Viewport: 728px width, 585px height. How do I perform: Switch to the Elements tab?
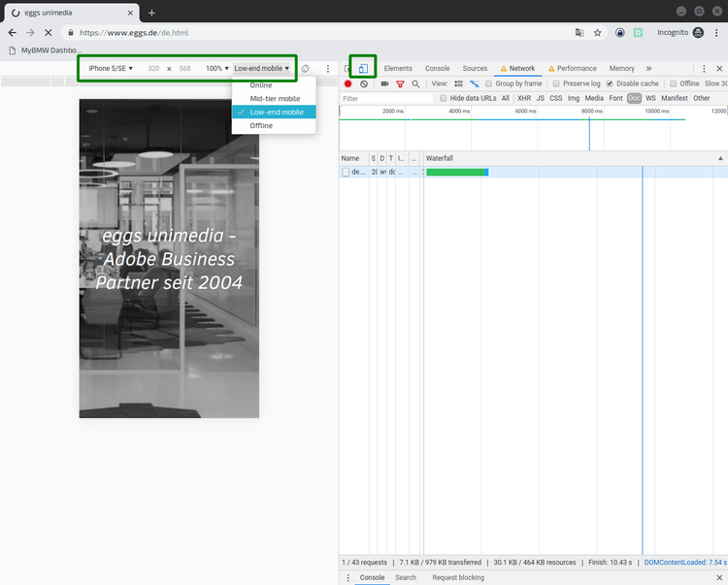(398, 69)
